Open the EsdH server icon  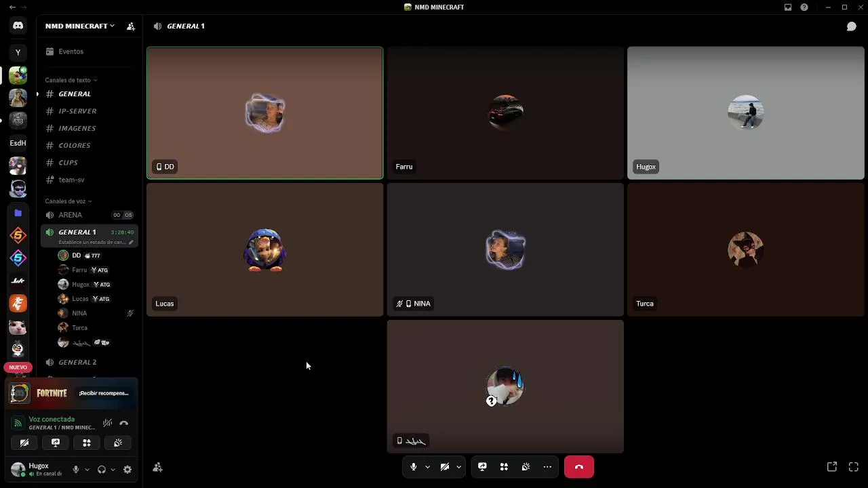click(x=18, y=143)
